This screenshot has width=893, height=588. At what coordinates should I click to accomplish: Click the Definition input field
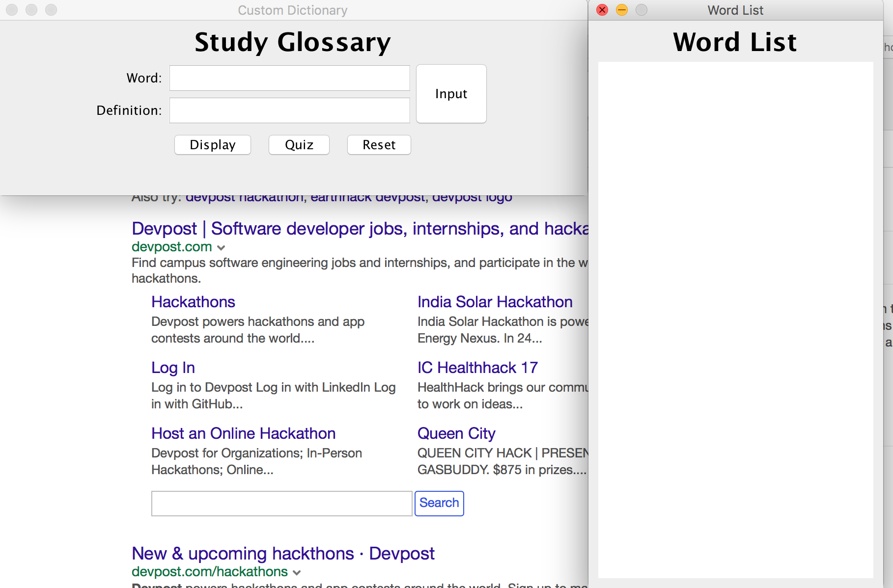pyautogui.click(x=290, y=110)
